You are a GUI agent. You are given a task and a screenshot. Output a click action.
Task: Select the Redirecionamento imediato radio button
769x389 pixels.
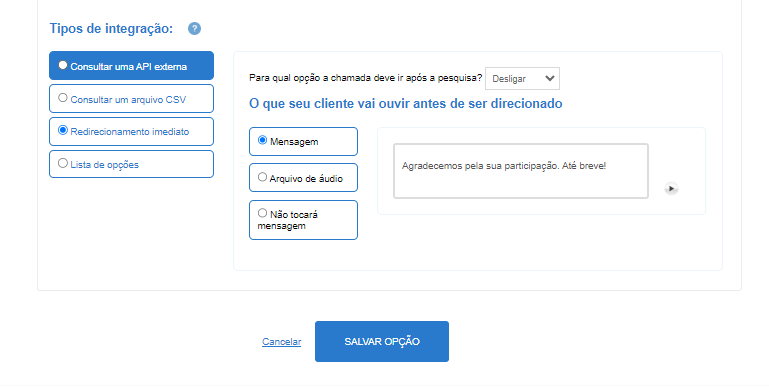[x=63, y=130]
